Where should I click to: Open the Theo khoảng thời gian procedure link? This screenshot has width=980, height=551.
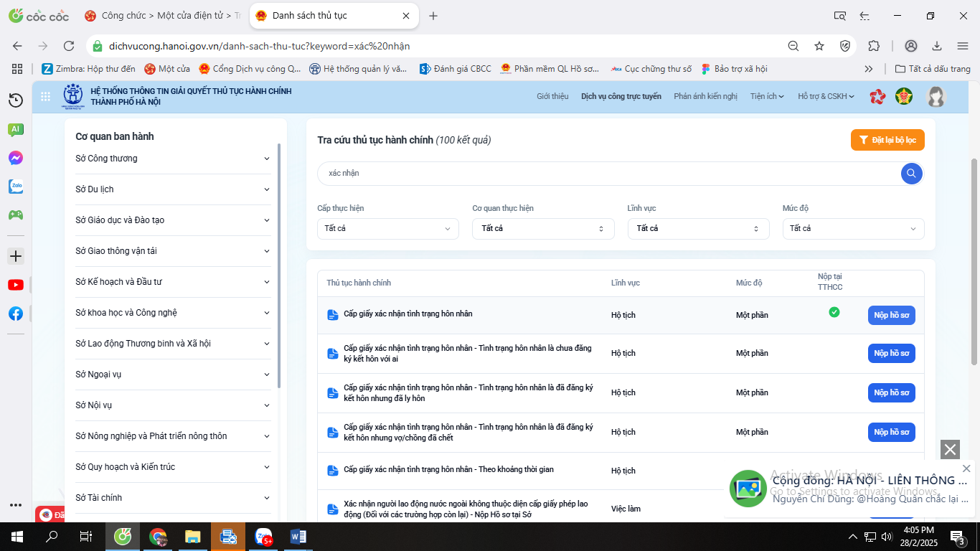coord(448,469)
